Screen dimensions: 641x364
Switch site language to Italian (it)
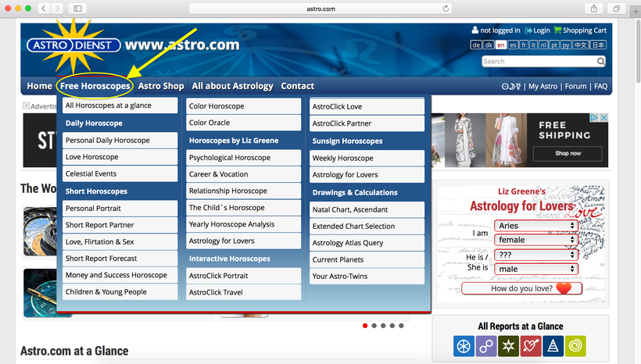tap(533, 45)
